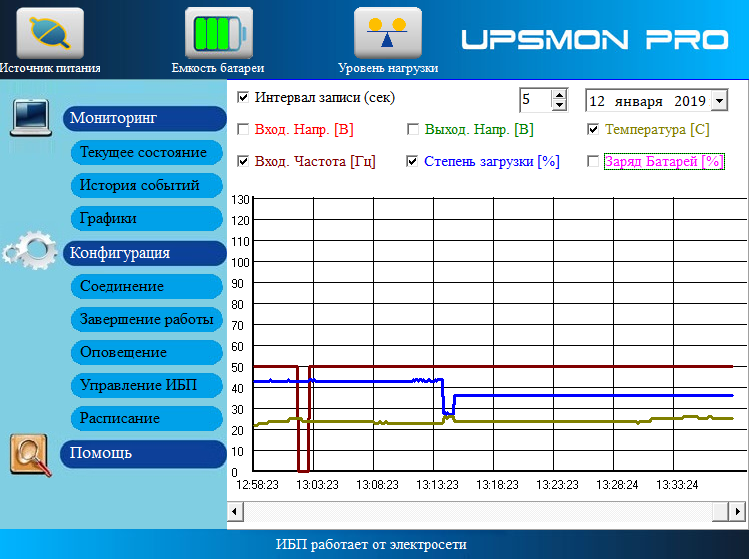The image size is (749, 559).
Task: Select the Конфигурация menu header
Action: [145, 253]
